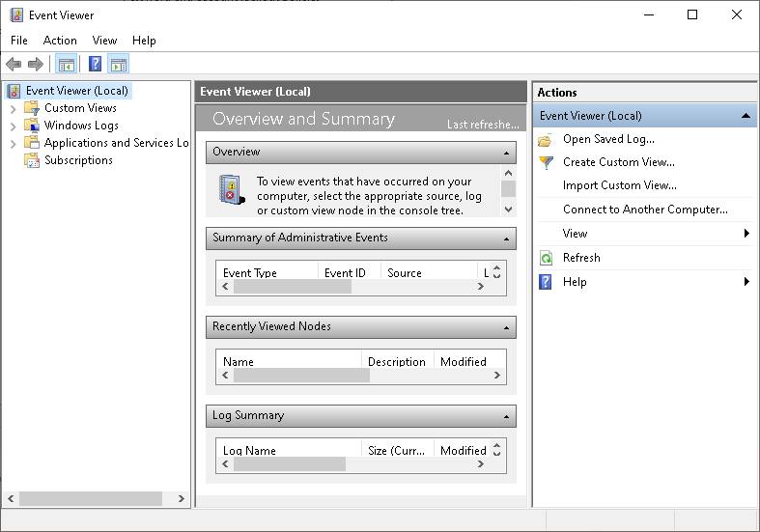The image size is (760, 532).
Task: Open the File menu
Action: [x=19, y=41]
